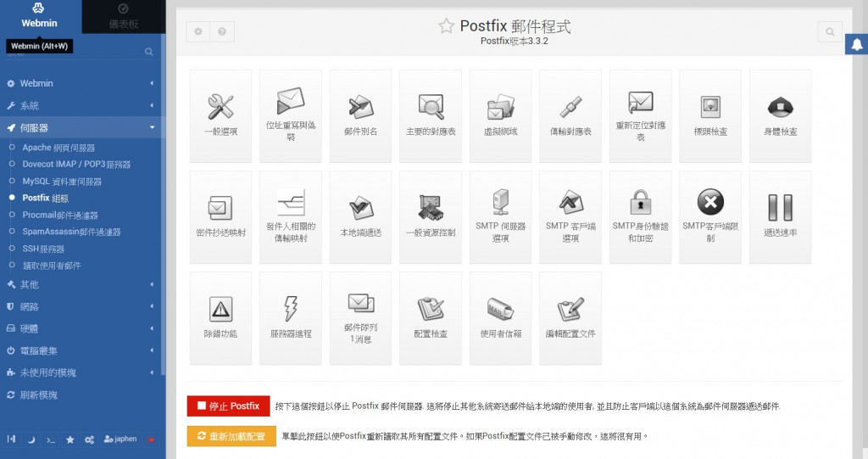Open user japhen profile link
This screenshot has height=459, width=868.
tap(120, 439)
